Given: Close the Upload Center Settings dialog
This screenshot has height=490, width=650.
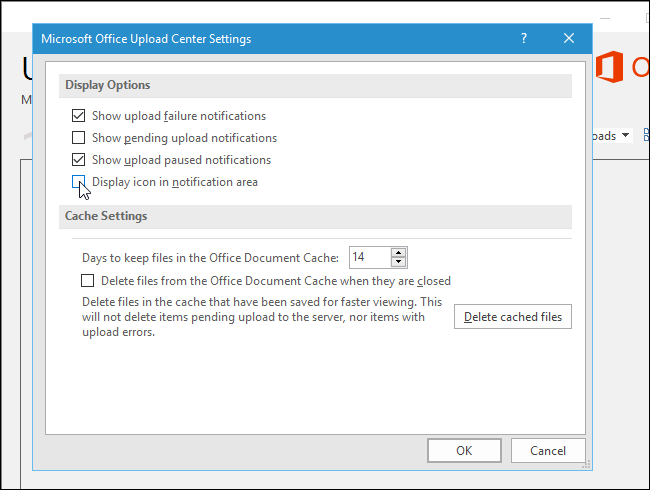Looking at the screenshot, I should pos(569,39).
